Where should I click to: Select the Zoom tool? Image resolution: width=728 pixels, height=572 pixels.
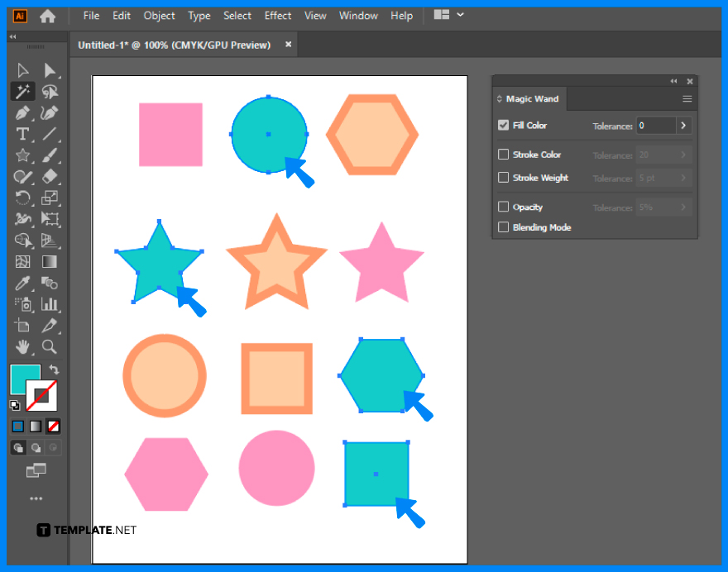coord(50,347)
